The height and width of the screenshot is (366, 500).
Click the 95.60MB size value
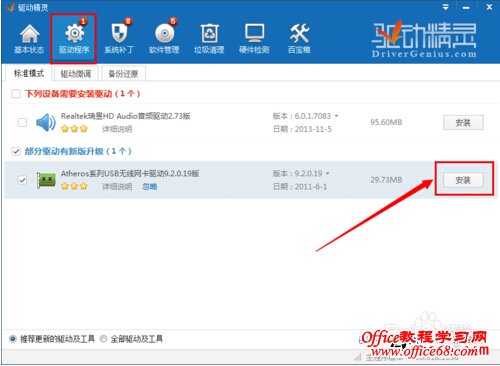click(x=386, y=122)
